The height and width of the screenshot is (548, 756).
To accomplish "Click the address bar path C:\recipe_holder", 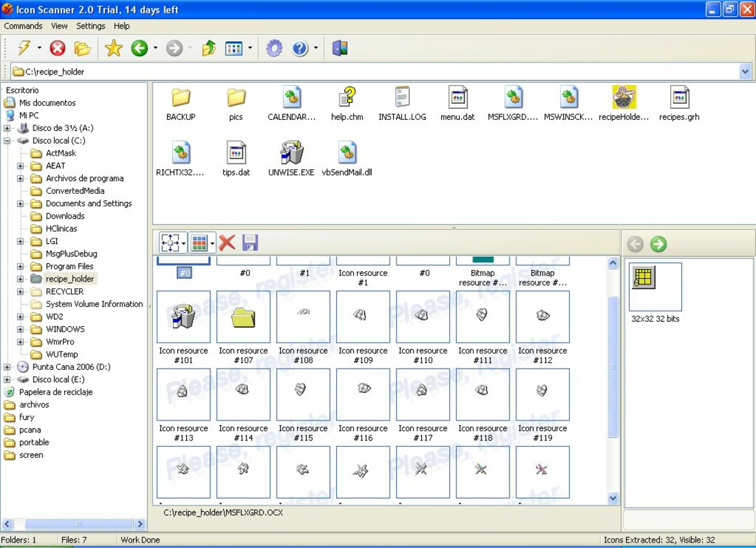I will pyautogui.click(x=55, y=72).
